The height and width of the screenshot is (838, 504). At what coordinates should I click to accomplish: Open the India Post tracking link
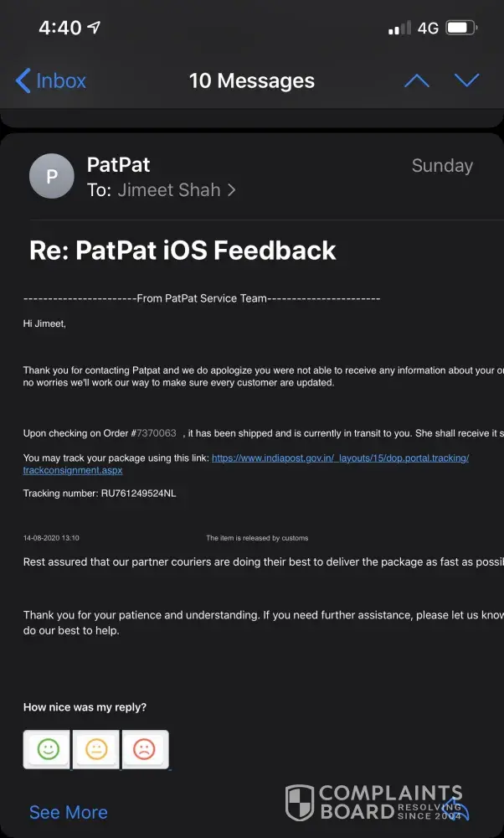tap(339, 458)
